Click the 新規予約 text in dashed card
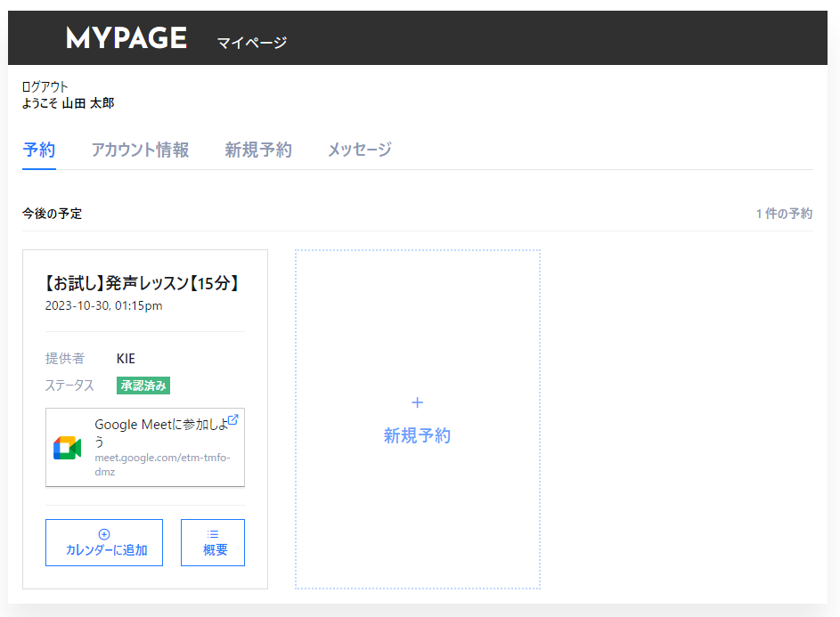Screen dimensions: 840x617 pos(417,435)
